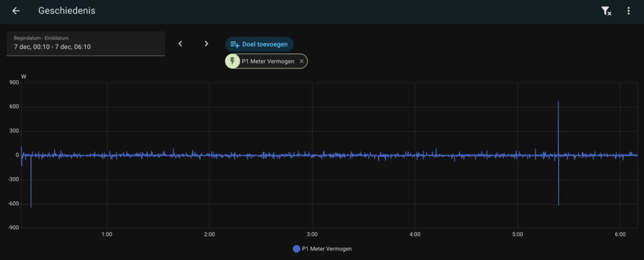Screen dimensions: 644x260
Task: Click the negative spike's tip near the chart start
Action: click(31, 206)
